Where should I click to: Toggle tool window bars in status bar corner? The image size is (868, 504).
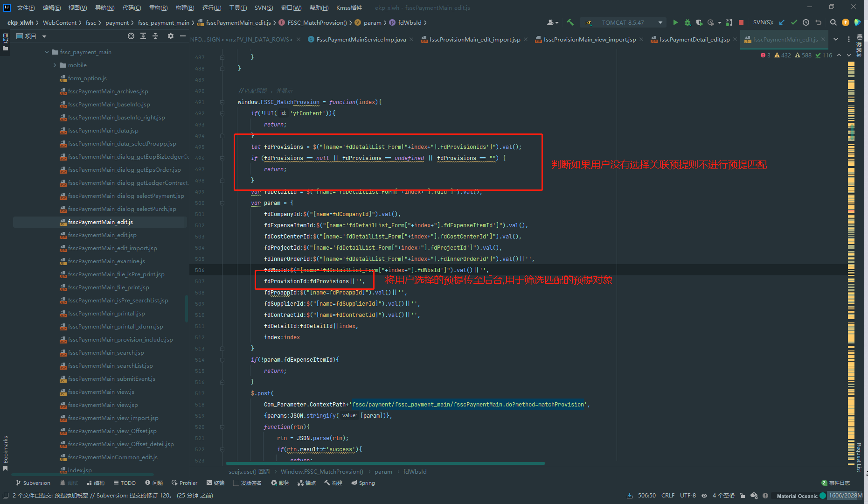coord(5,495)
